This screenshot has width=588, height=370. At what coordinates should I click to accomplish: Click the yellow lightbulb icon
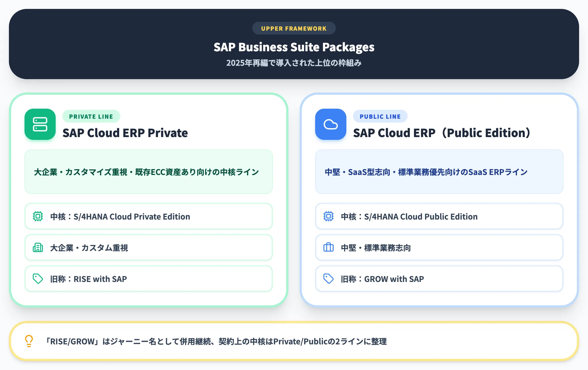29,341
